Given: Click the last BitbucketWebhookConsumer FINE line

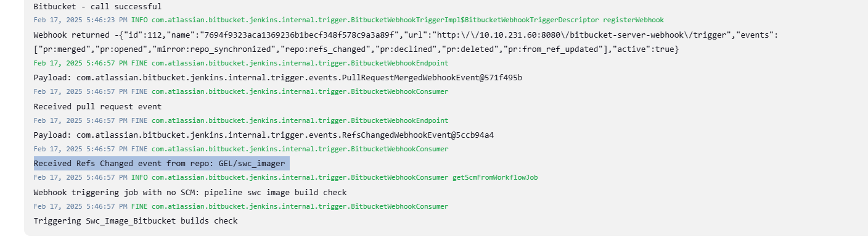Looking at the screenshot, I should coord(240,206).
